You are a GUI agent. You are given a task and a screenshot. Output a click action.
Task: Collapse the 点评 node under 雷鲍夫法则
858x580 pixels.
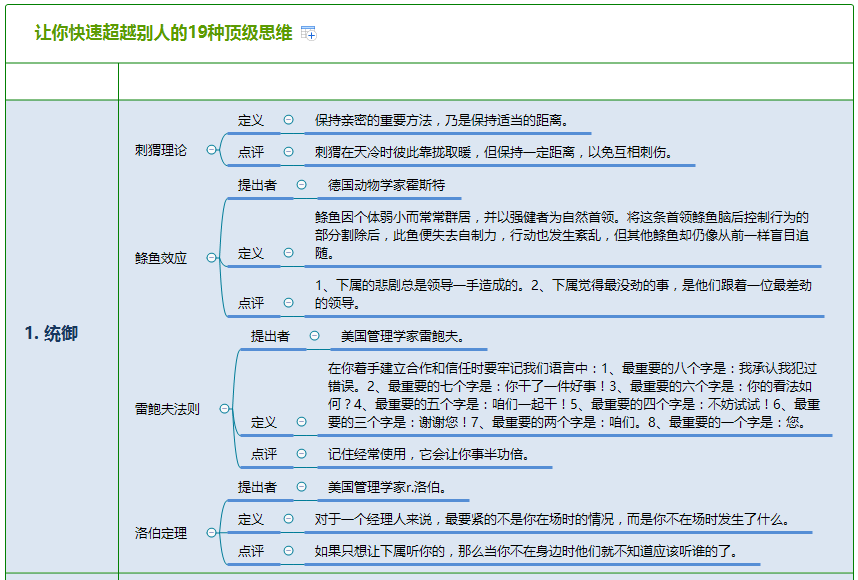coord(302,454)
